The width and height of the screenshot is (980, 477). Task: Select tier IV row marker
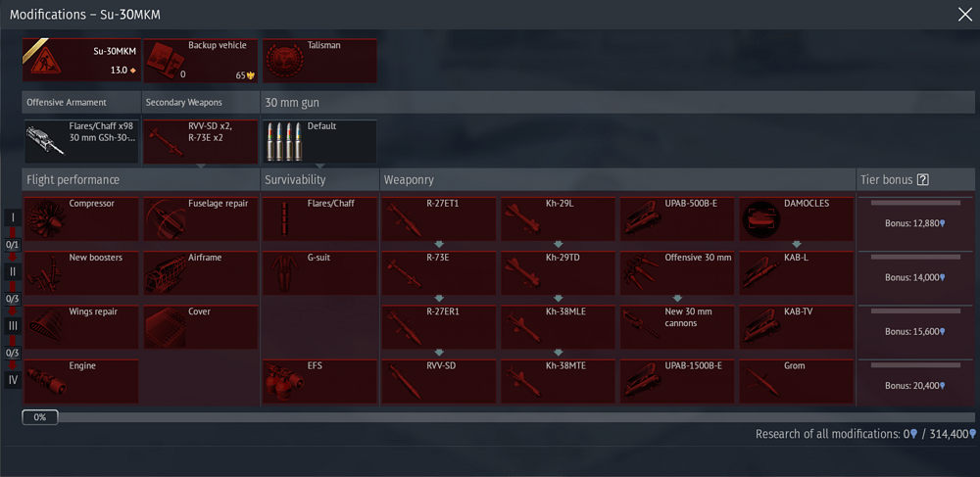coord(13,380)
